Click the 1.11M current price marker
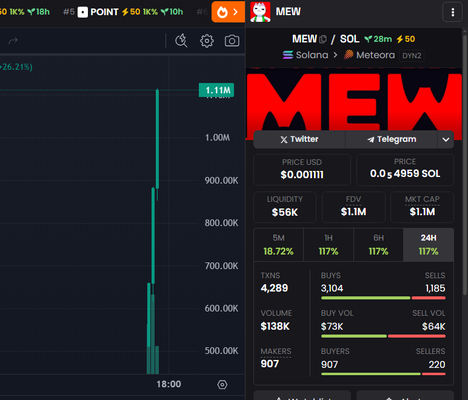Viewport: 468px width, 400px height. click(x=216, y=90)
